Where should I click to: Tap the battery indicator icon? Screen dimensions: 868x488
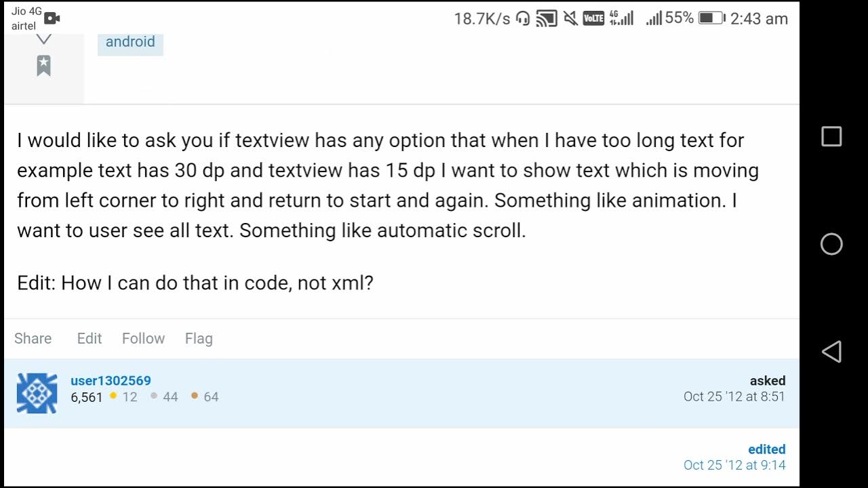pyautogui.click(x=711, y=18)
